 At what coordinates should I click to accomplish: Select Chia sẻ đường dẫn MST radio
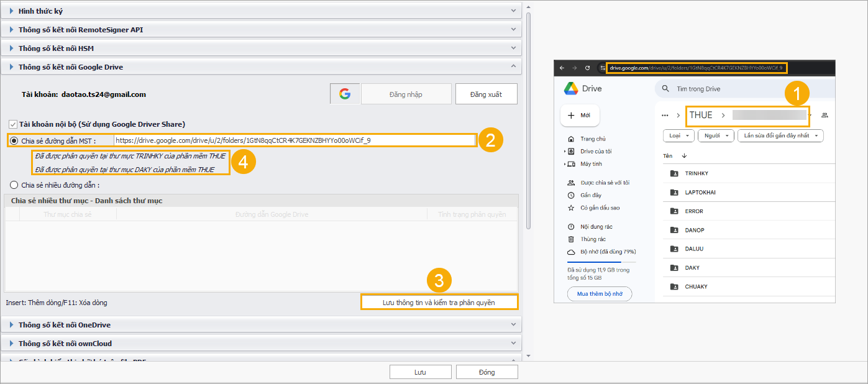(x=14, y=140)
